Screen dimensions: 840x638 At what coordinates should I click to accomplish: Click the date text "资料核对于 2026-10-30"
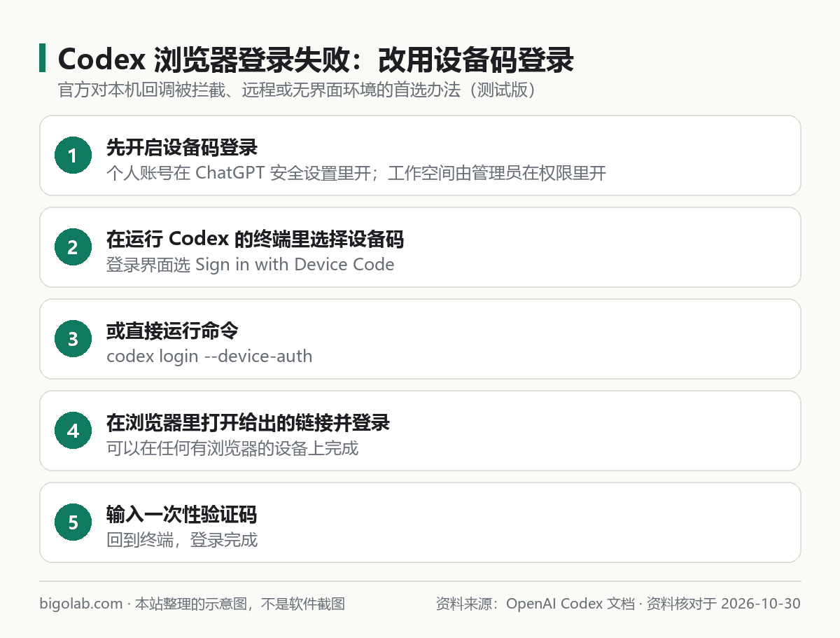click(724, 604)
